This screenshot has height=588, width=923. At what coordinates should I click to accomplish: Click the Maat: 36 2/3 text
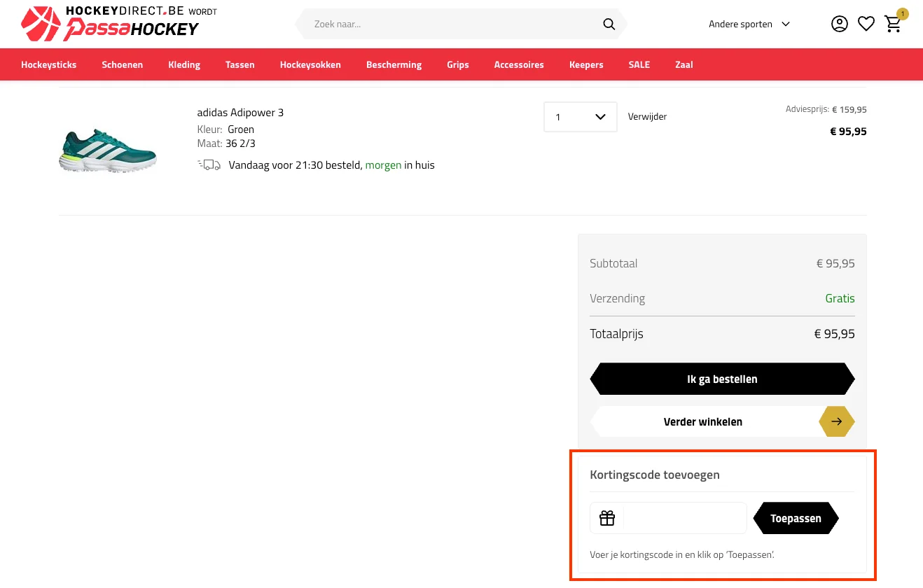point(226,143)
